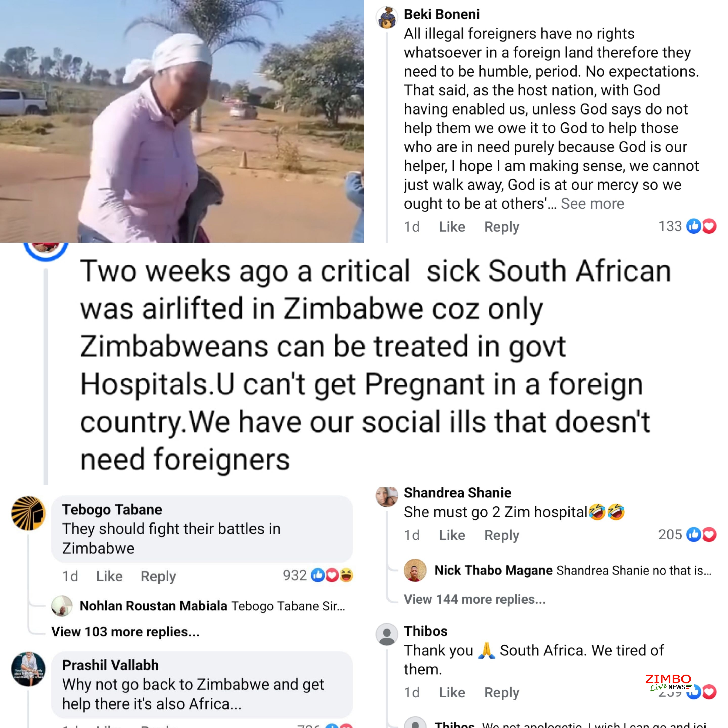Image resolution: width=728 pixels, height=728 pixels.
Task: Open Shandrea Shanie's profile picture
Action: coord(386,497)
